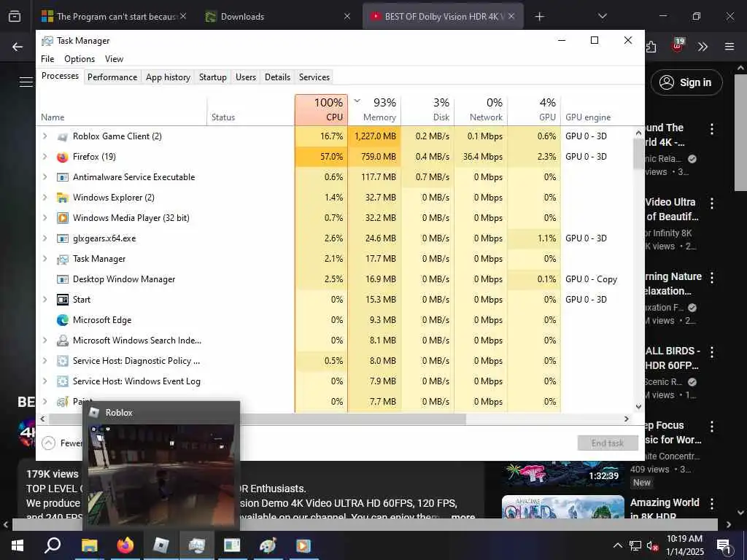This screenshot has height=560, width=747.
Task: Sort processes by CPU column header
Action: [x=321, y=109]
